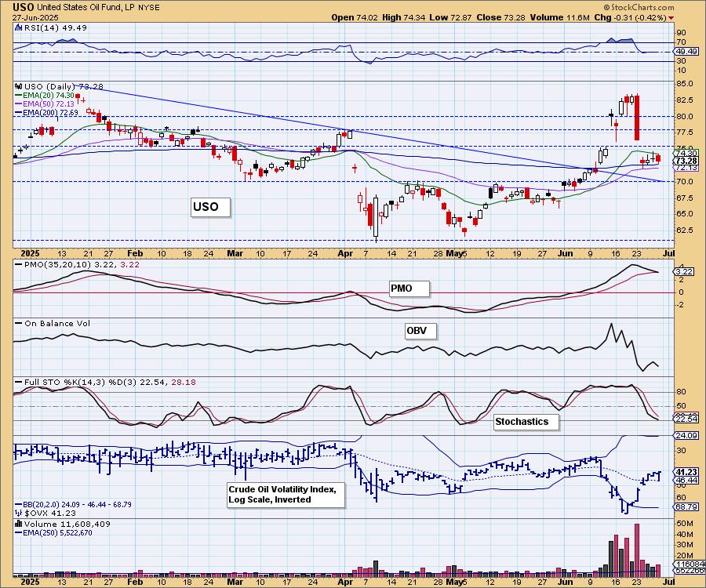The height and width of the screenshot is (588, 706).
Task: Click the bar icon before $OVX 41.23
Action: coord(19,513)
